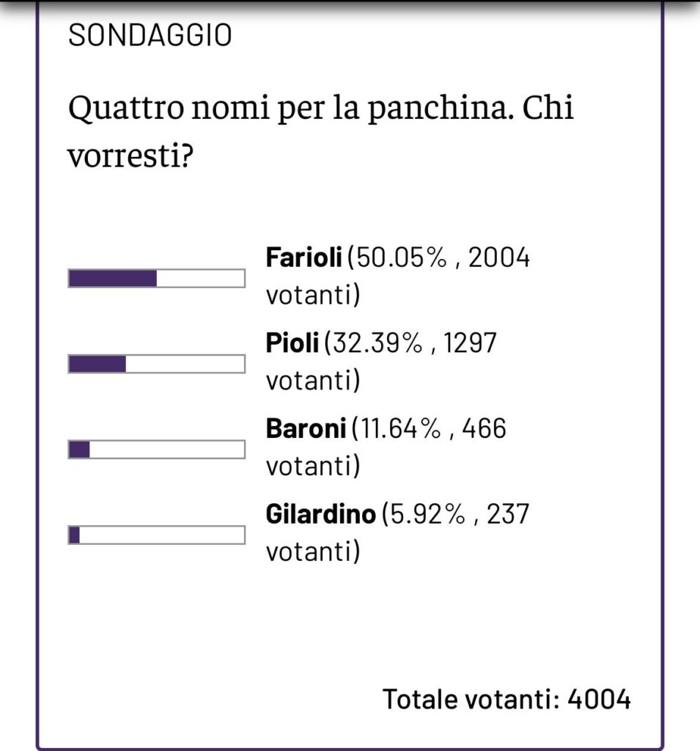700x751 pixels.
Task: Click the 32.39% percentage for Pioli
Action: click(x=377, y=343)
